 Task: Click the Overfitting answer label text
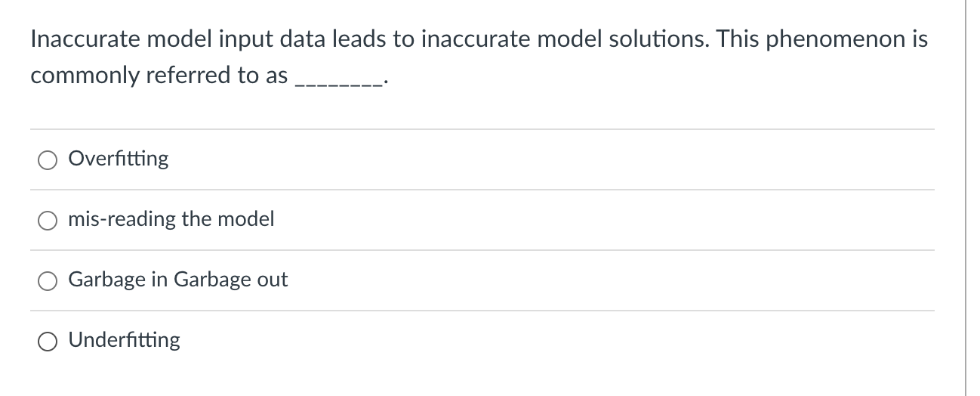pos(119,159)
